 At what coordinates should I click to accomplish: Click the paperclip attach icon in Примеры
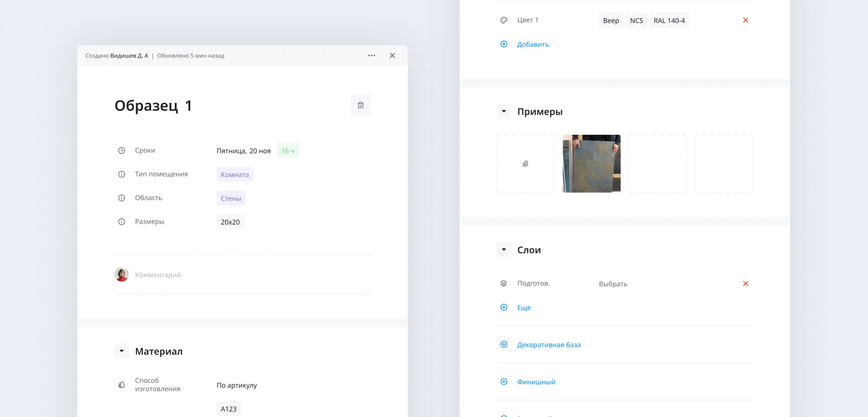526,164
